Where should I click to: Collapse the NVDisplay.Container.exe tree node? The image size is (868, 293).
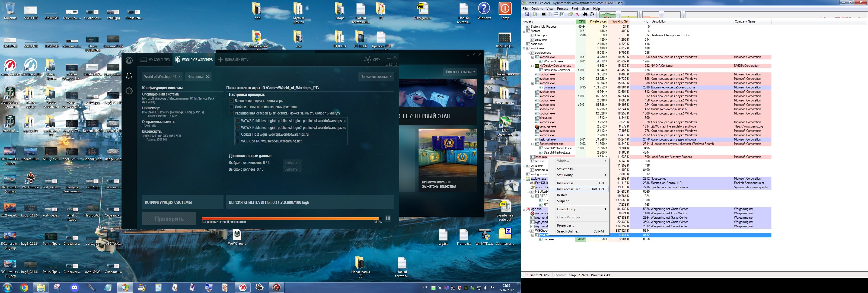[533, 66]
